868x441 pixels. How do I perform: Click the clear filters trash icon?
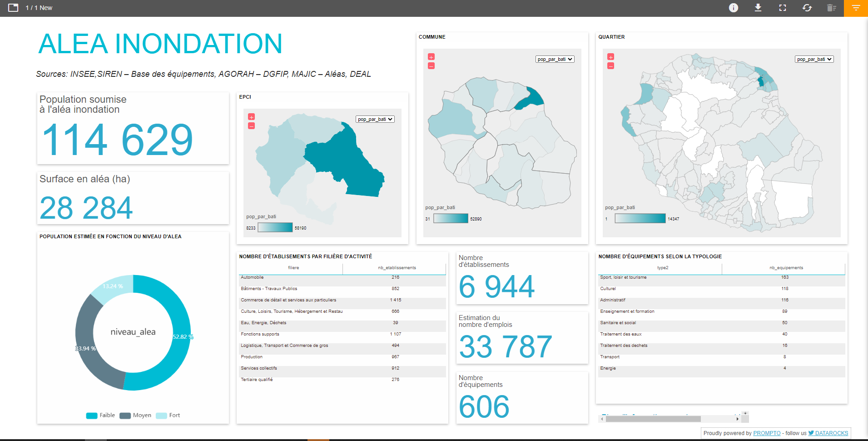[x=831, y=8]
